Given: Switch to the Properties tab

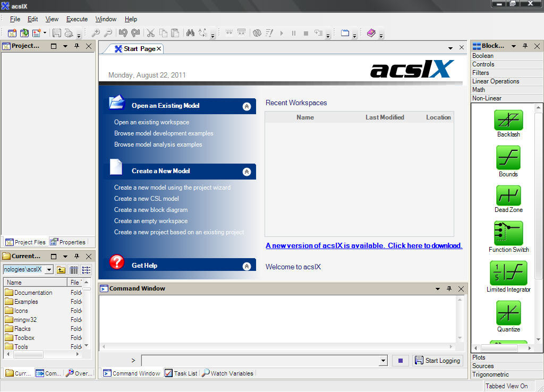Looking at the screenshot, I should (x=67, y=242).
